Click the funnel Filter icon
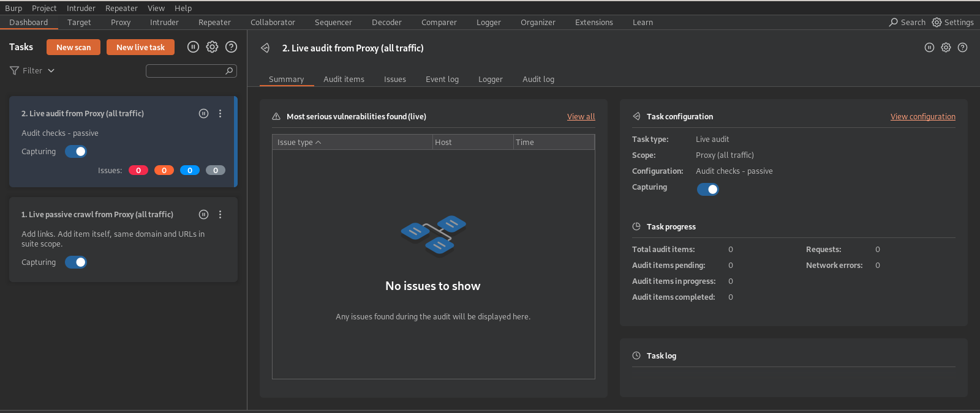 coord(14,71)
